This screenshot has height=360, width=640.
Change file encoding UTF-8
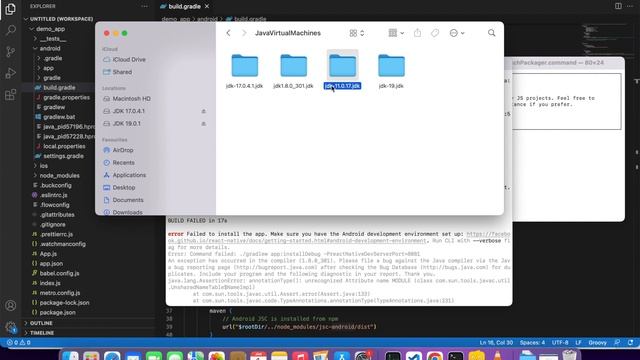(x=560, y=342)
